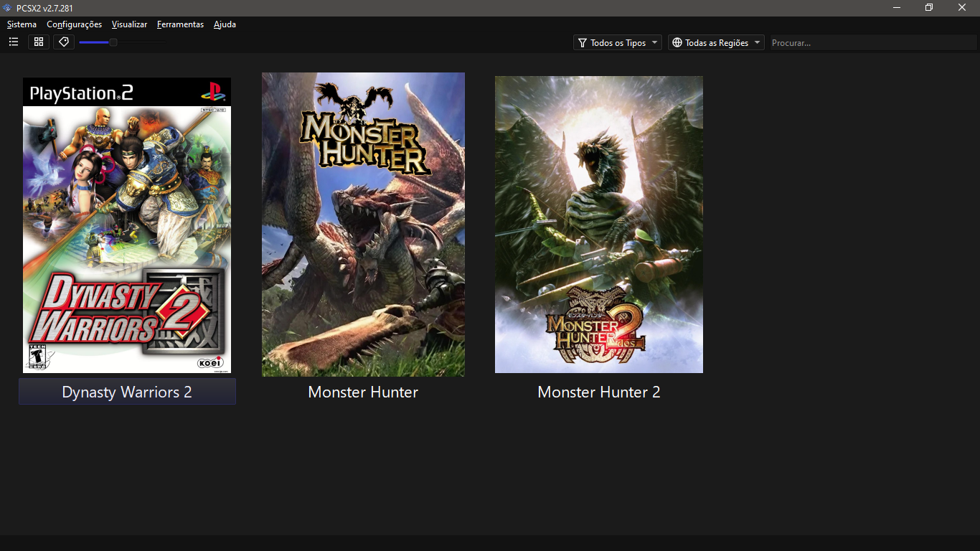Image resolution: width=980 pixels, height=551 pixels.
Task: Switch to game grid view
Action: [x=39, y=42]
